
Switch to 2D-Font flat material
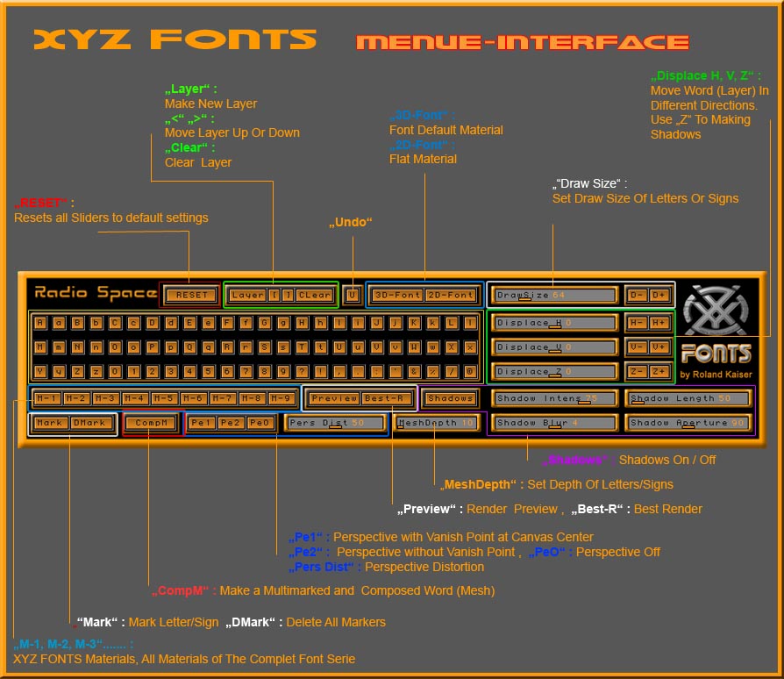coord(452,296)
